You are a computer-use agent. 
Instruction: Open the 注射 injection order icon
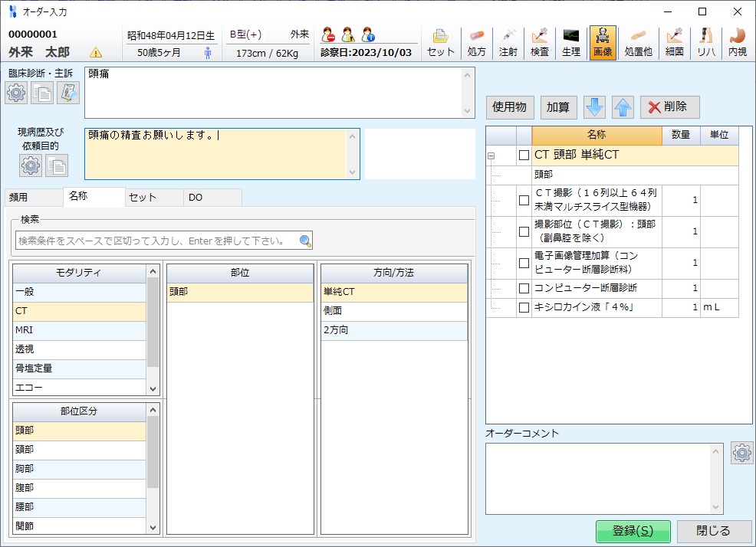(508, 44)
